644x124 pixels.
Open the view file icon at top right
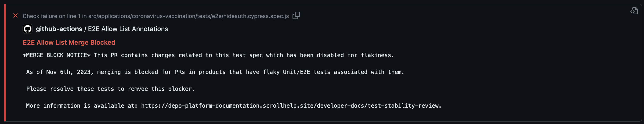pyautogui.click(x=634, y=11)
